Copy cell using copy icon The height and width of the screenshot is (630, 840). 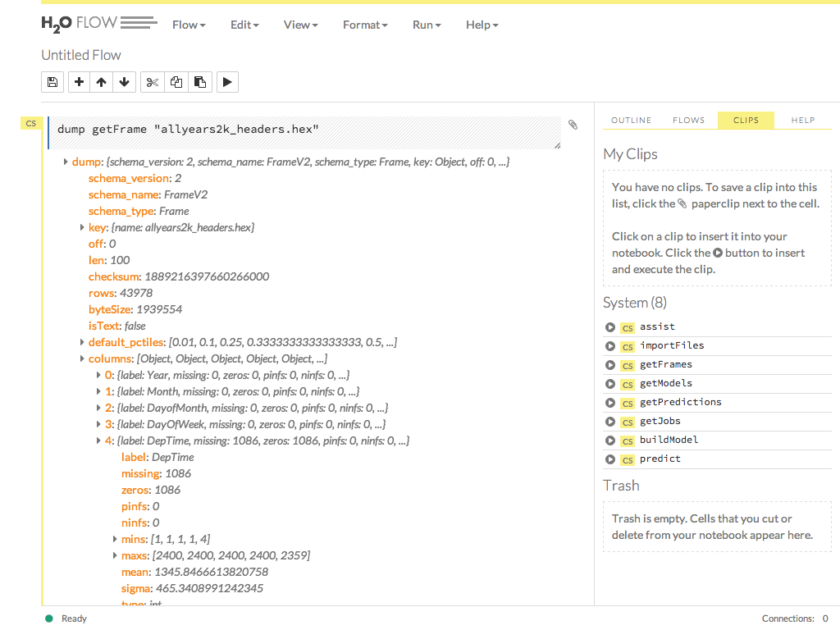176,82
